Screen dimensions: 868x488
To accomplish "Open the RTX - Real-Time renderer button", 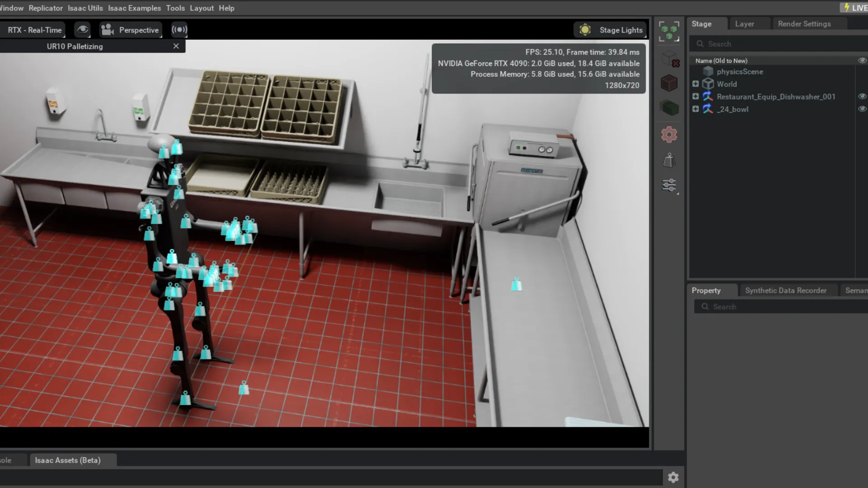I will 34,30.
